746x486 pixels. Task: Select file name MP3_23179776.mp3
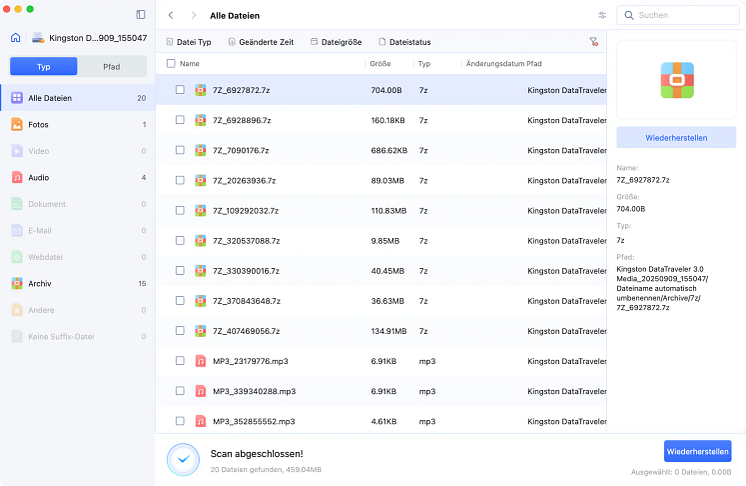(250, 361)
